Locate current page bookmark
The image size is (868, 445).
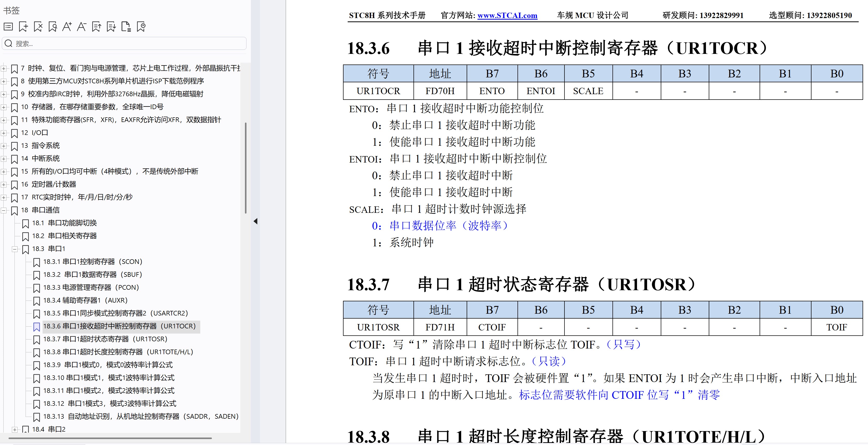coord(141,27)
